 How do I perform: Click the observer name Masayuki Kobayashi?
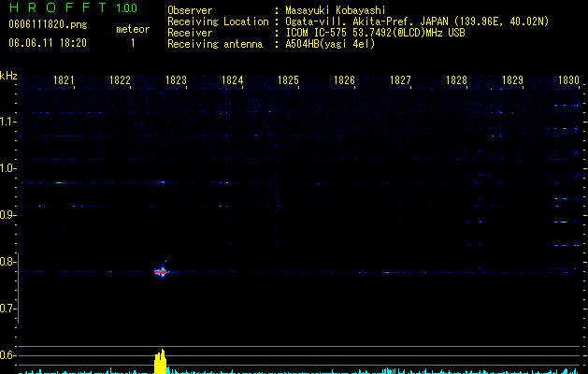tap(336, 10)
